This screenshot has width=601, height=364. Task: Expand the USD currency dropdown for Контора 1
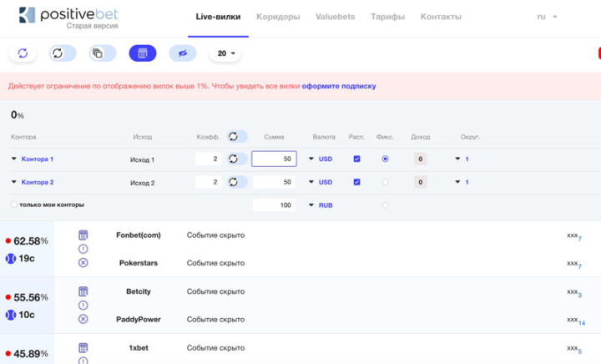click(321, 159)
